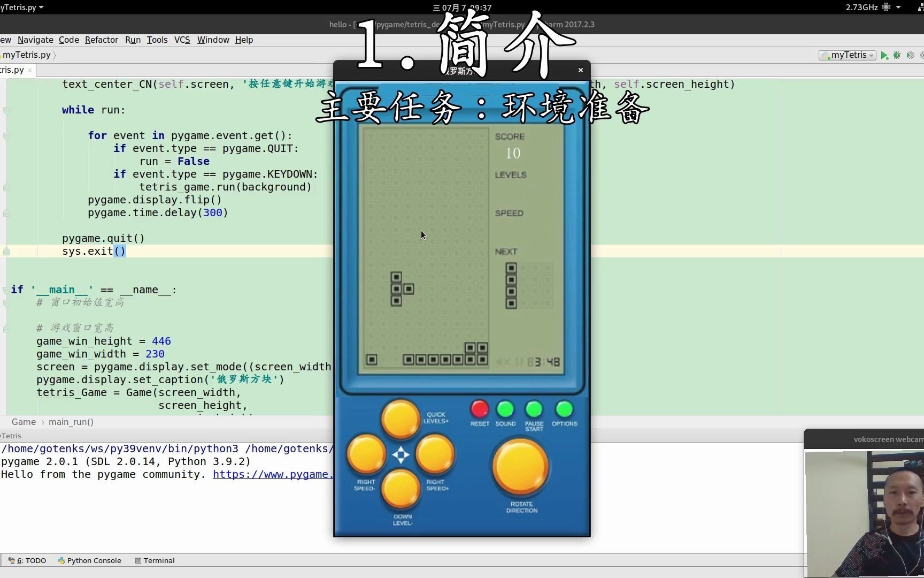
Task: Open Terminal from the status bar icon
Action: [155, 560]
